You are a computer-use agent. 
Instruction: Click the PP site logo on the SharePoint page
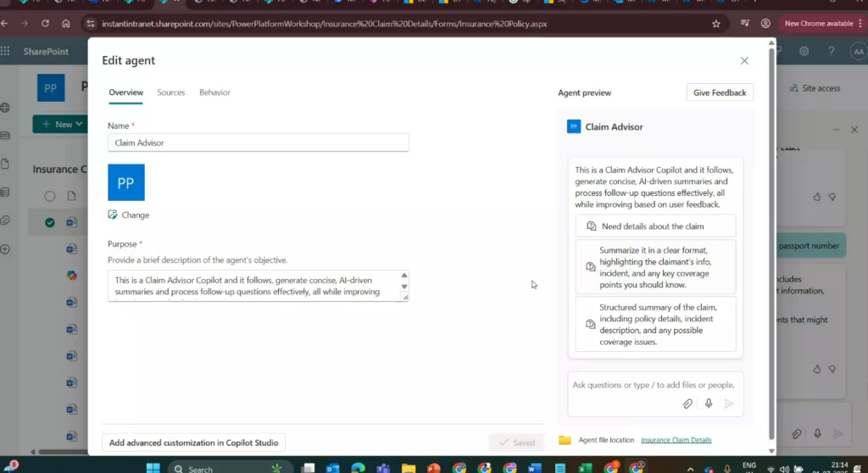[51, 88]
